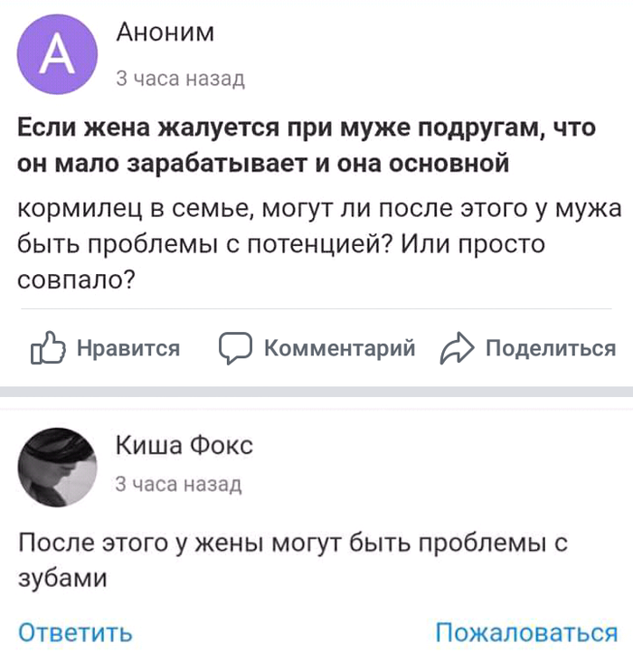The width and height of the screenshot is (633, 672).
Task: Click the timestamp under Киша Фокс
Action: [178, 485]
